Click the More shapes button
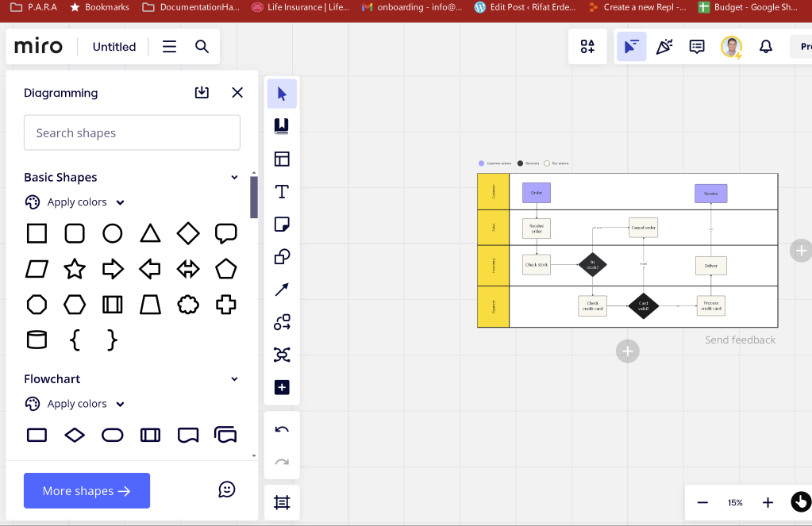This screenshot has height=526, width=812. [87, 490]
